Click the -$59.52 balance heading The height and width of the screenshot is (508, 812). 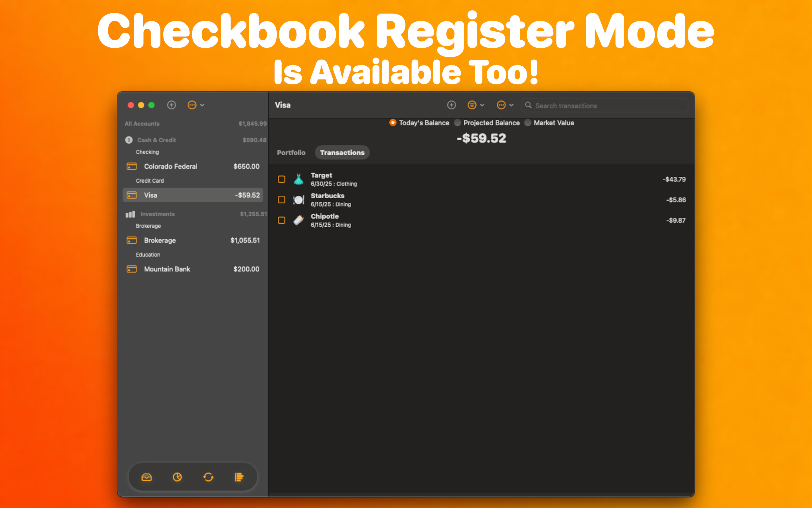[481, 138]
